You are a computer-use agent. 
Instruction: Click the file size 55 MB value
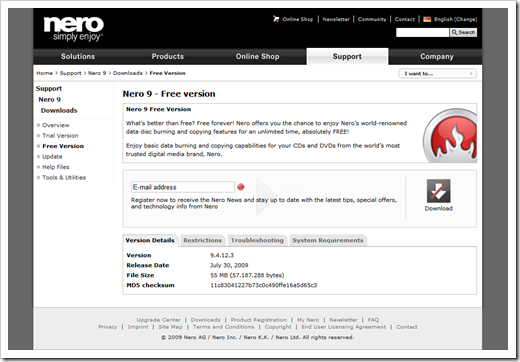pyautogui.click(x=247, y=275)
